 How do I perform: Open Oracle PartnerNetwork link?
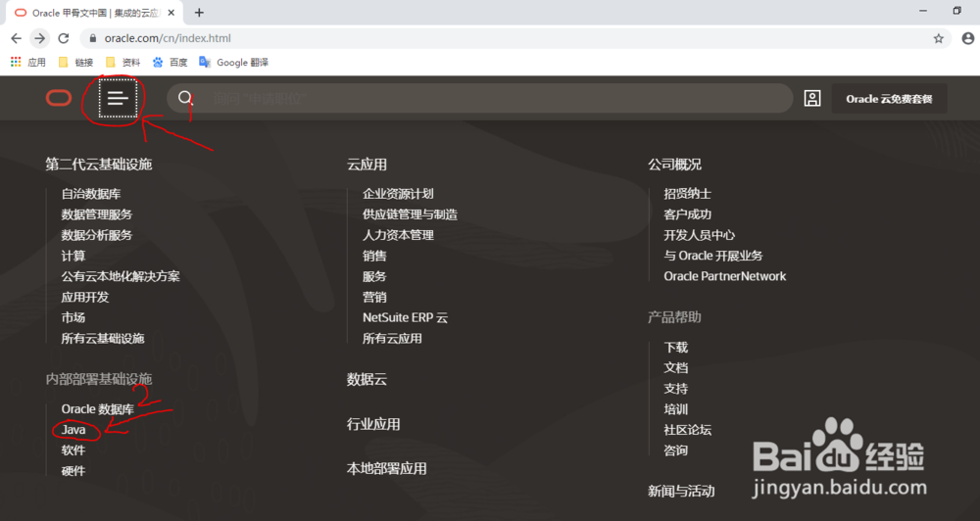tap(724, 276)
